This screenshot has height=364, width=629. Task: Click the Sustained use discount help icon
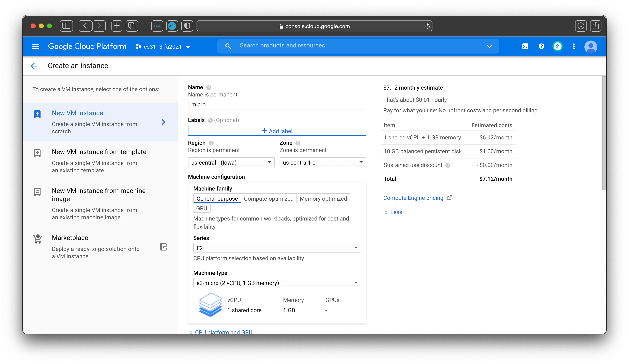click(448, 166)
